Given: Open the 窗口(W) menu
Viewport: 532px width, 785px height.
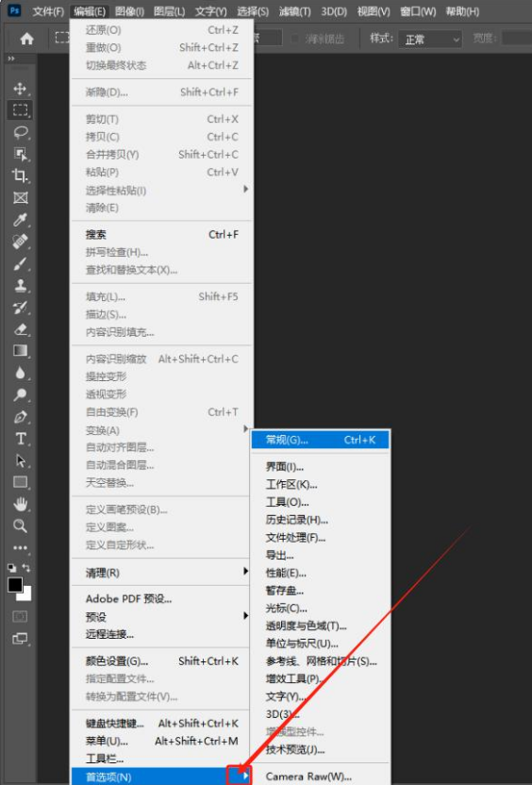Looking at the screenshot, I should pyautogui.click(x=418, y=11).
